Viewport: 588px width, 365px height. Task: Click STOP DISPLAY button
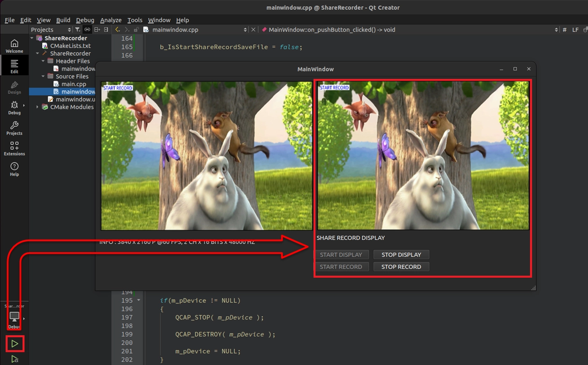(401, 254)
